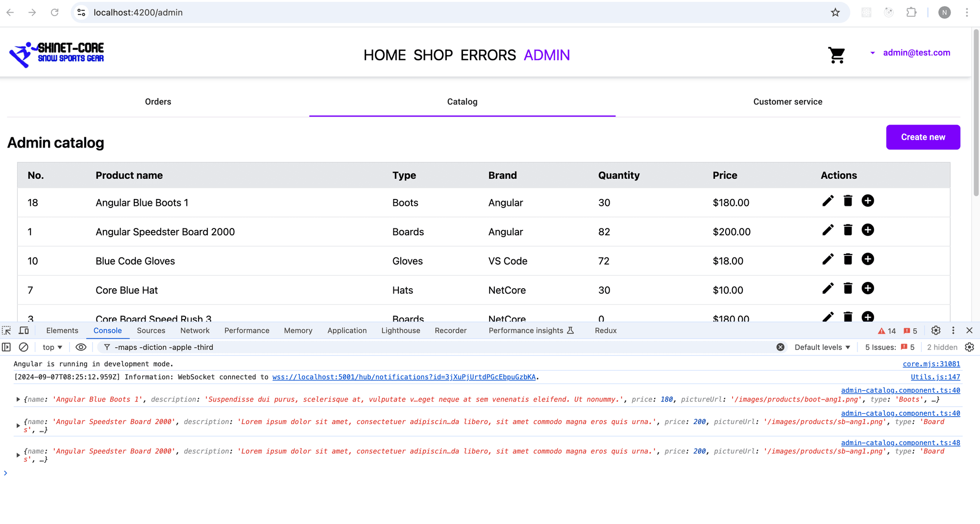980x524 pixels.
Task: Open the Network tab in DevTools
Action: pos(195,330)
